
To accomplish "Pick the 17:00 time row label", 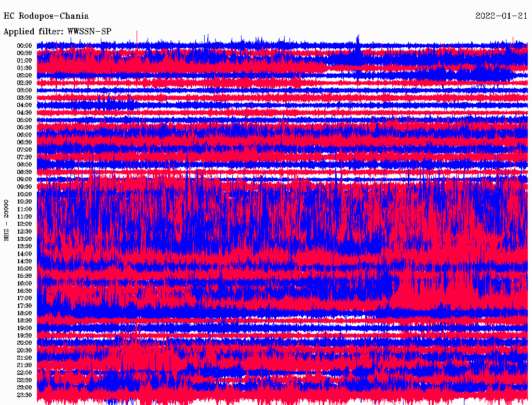I will pyautogui.click(x=24, y=298).
